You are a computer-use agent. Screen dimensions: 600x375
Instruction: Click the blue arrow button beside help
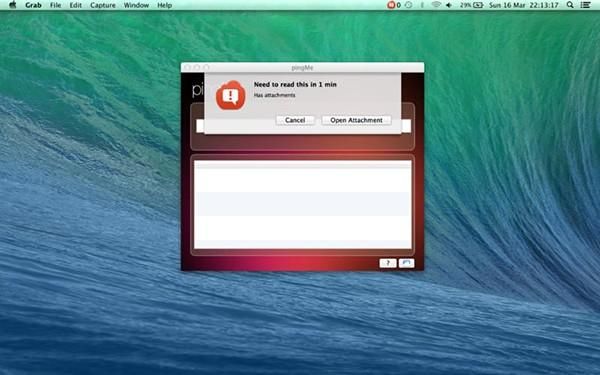pos(406,263)
